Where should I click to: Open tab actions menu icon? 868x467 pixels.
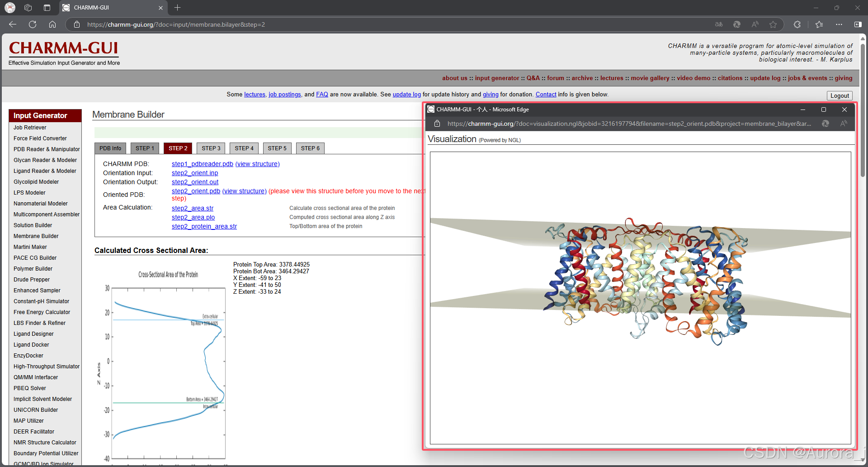click(x=47, y=8)
